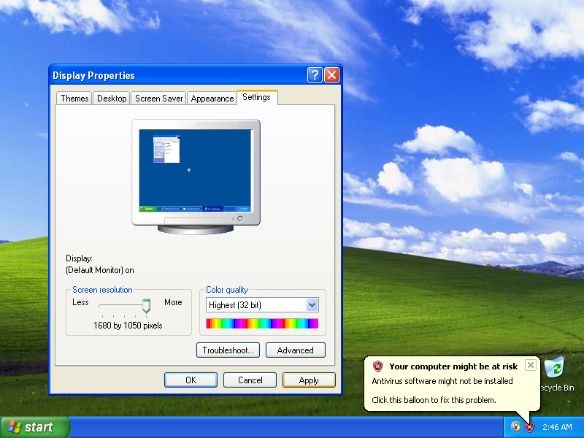
Task: Click the Screen resolution slider handle
Action: tap(146, 306)
